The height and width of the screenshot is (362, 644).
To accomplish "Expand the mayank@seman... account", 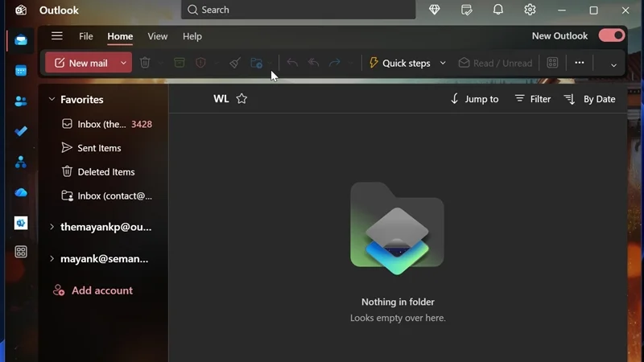I will [52, 259].
